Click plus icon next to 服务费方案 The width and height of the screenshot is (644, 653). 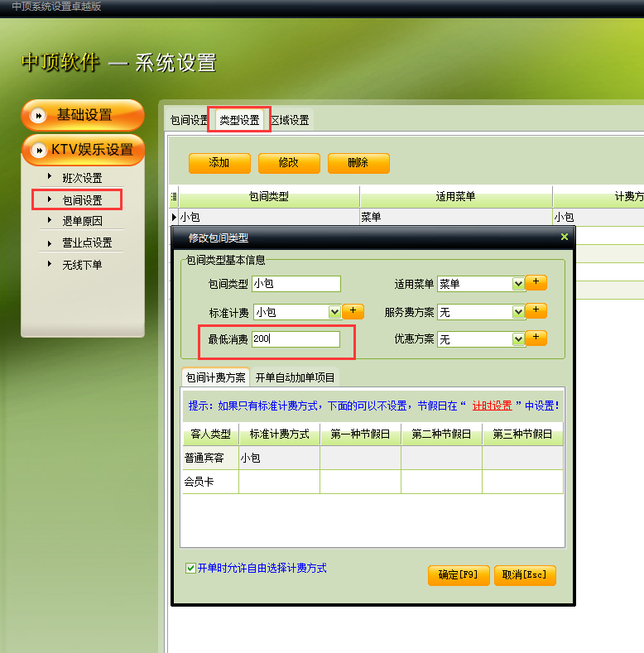tap(536, 310)
